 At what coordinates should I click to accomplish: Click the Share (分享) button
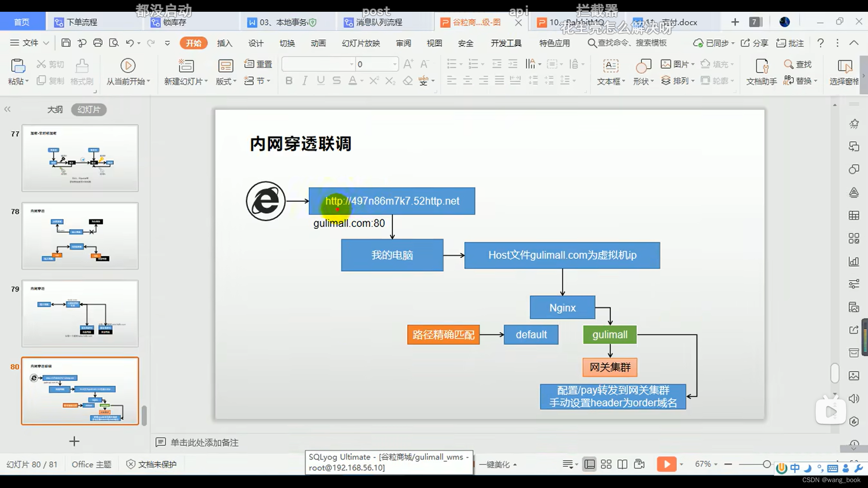(x=755, y=43)
